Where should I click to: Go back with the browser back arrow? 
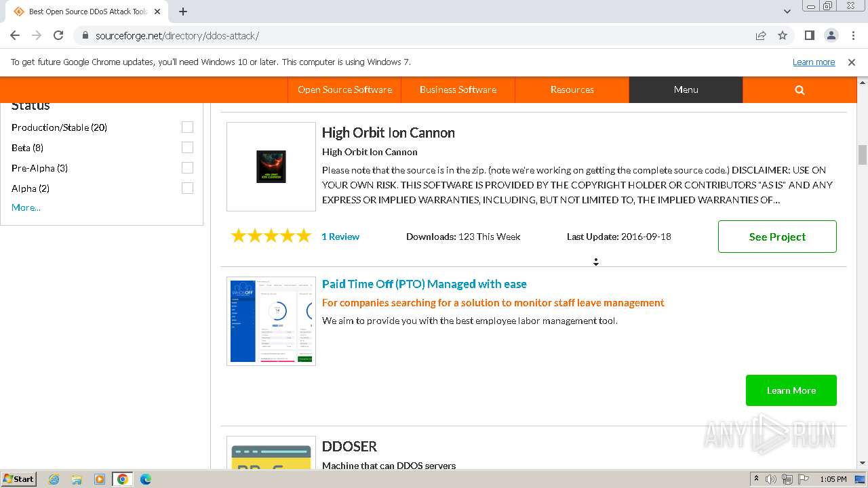15,35
